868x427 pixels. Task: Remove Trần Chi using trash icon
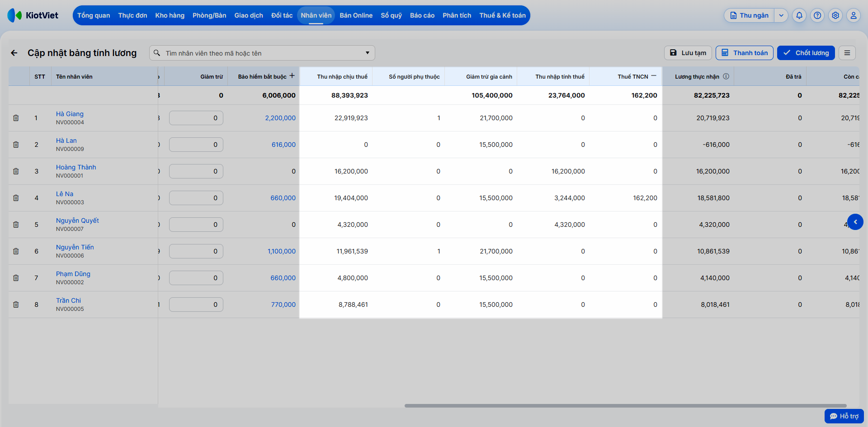pos(16,305)
